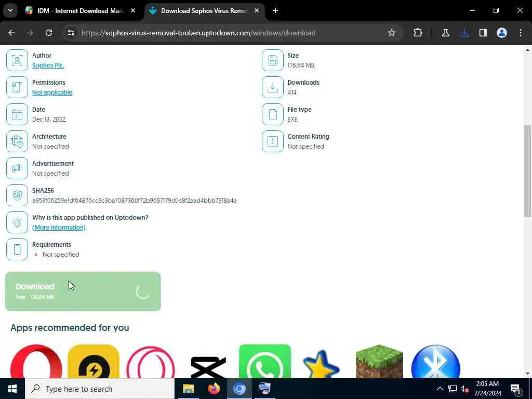Select the 176.64 MB size value
Image resolution: width=532 pixels, height=399 pixels.
tap(301, 65)
